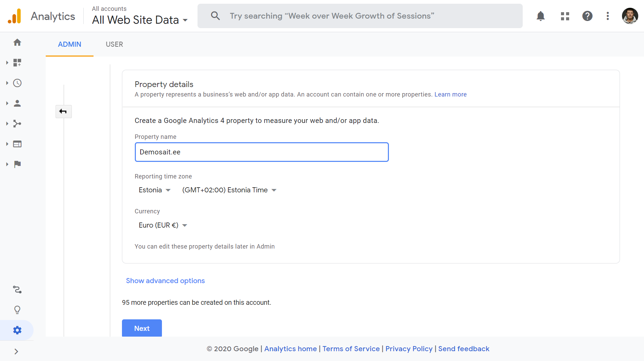Click the Property name input field

pos(262,152)
